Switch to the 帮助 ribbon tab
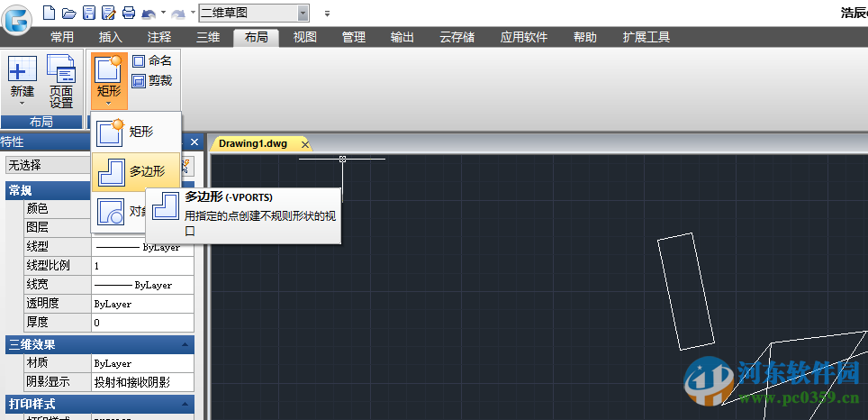Viewport: 868px width, 420px height. tap(585, 37)
